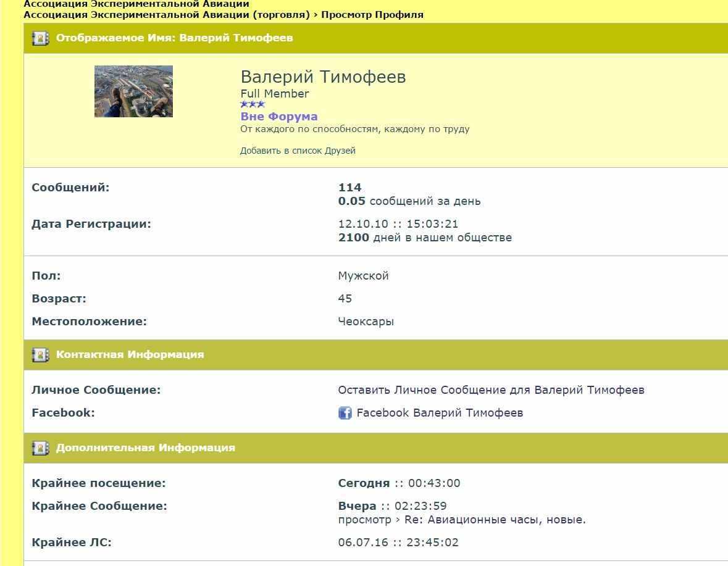Screen dimensions: 728x566
Task: Click the profile card icon beside Отображаемое Имя
Action: click(x=40, y=38)
